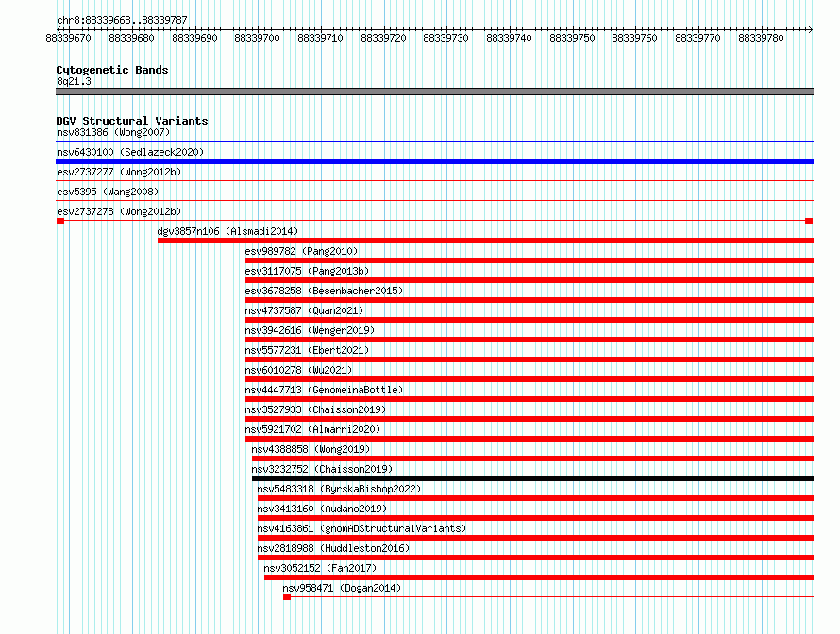Click the nsv4447713 (GenomeinaBottle) variant label
This screenshot has height=634, width=840.
[324, 390]
